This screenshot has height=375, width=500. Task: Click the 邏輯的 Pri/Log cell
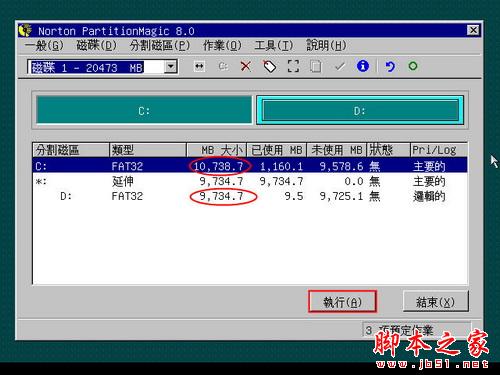(429, 196)
